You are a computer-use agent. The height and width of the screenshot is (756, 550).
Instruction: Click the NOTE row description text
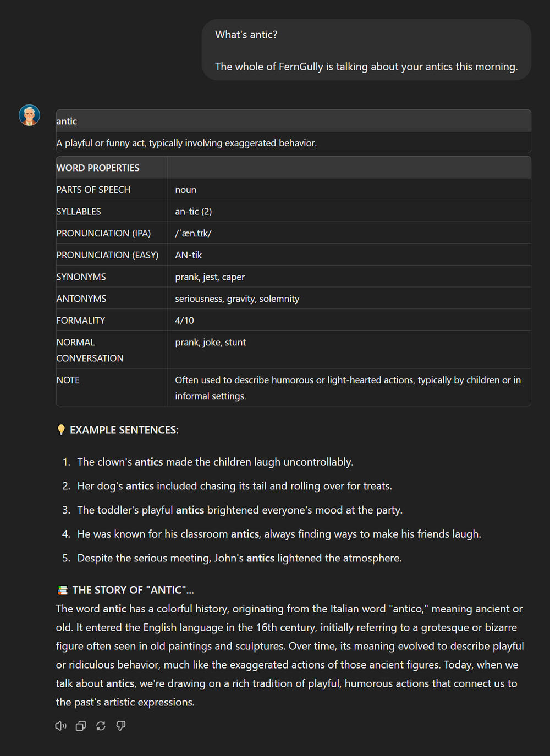(348, 388)
